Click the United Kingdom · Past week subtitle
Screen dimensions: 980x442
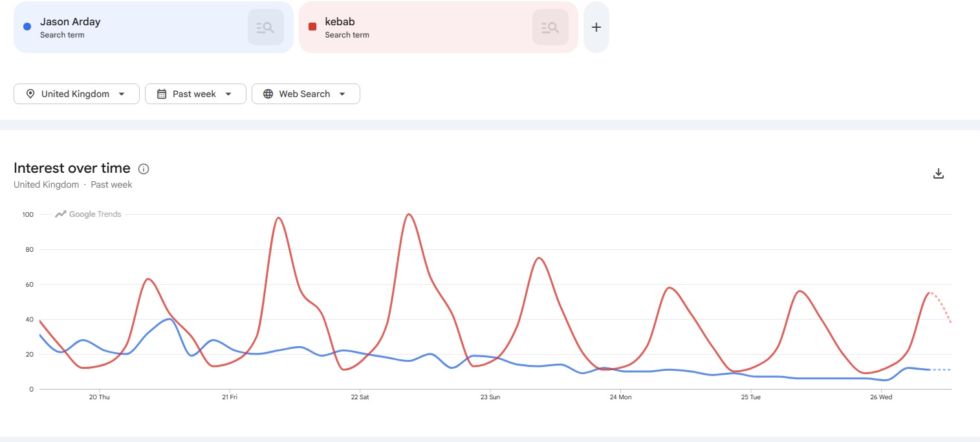[72, 184]
